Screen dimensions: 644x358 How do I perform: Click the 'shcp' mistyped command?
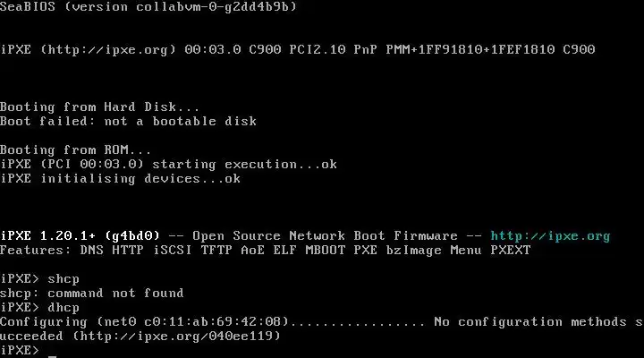click(x=64, y=279)
